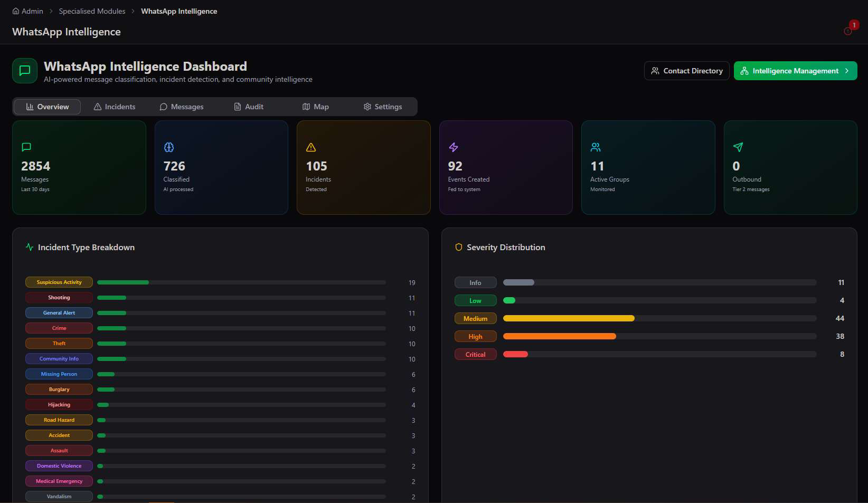This screenshot has width=868, height=503.
Task: Click the Suspicious Activity count 19
Action: coord(412,283)
